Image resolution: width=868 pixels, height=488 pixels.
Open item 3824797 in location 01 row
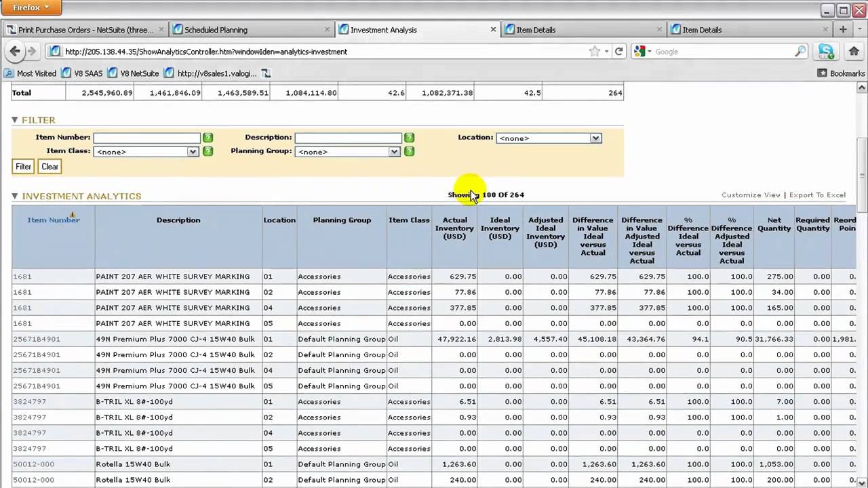tap(30, 401)
